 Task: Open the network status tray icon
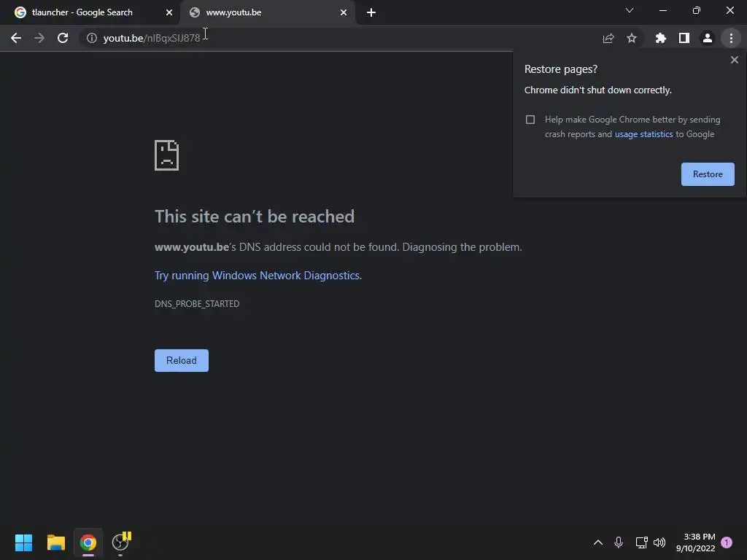pos(642,542)
